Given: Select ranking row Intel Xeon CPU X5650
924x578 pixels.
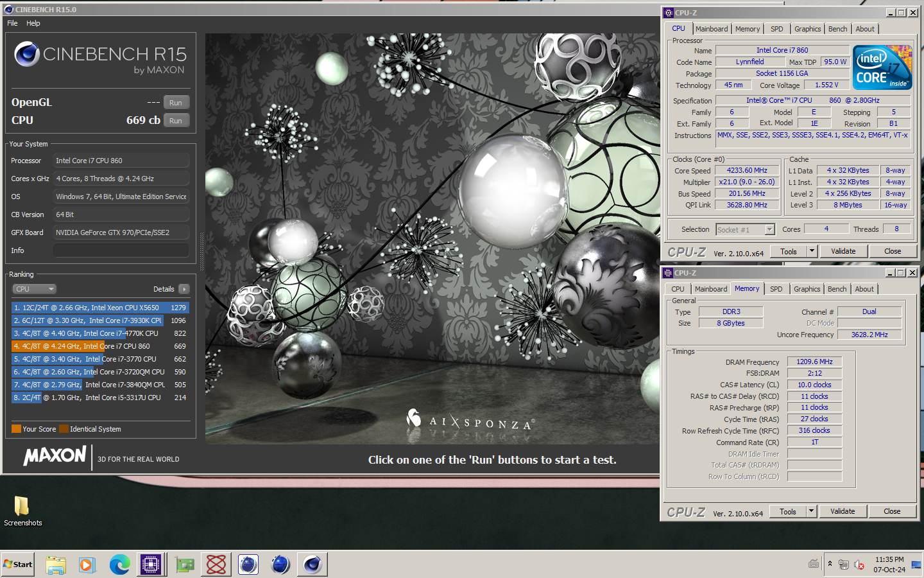Looking at the screenshot, I should point(100,308).
